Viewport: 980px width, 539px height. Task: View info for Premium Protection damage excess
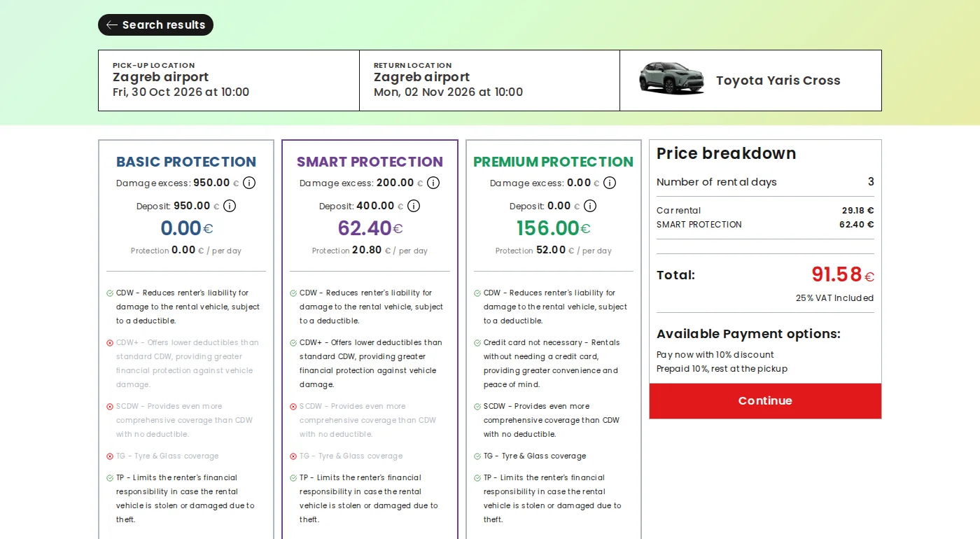610,183
